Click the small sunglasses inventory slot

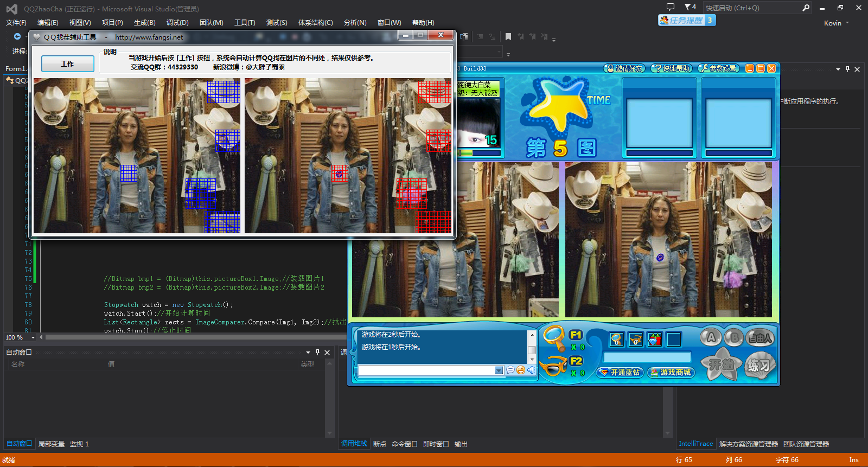coord(636,340)
